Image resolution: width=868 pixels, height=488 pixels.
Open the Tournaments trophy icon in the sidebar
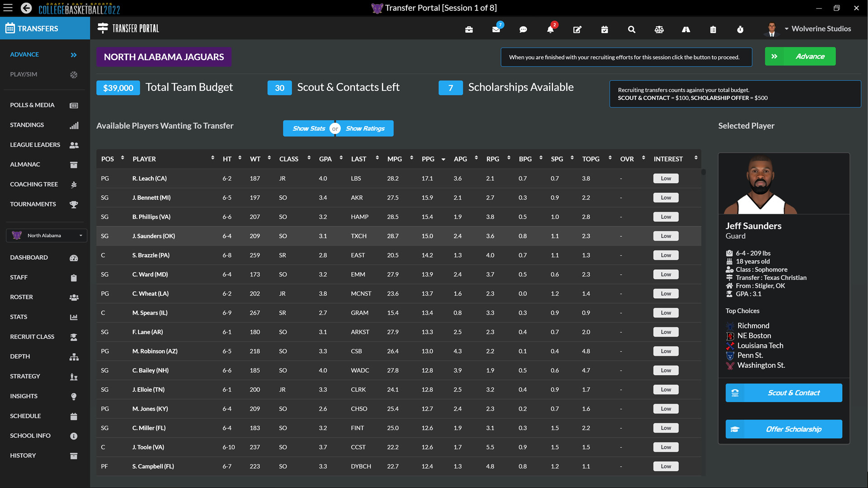[x=73, y=204]
